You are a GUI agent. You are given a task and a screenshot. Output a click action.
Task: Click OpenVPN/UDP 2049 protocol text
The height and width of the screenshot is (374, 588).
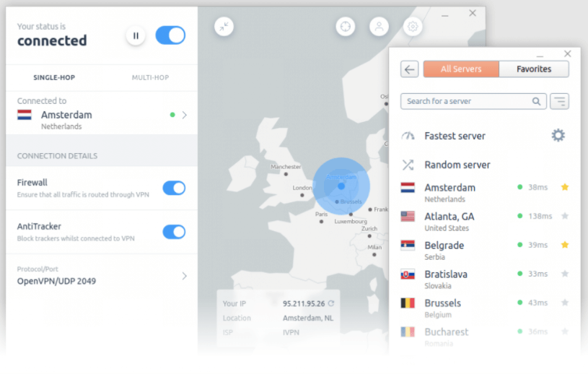coord(56,281)
